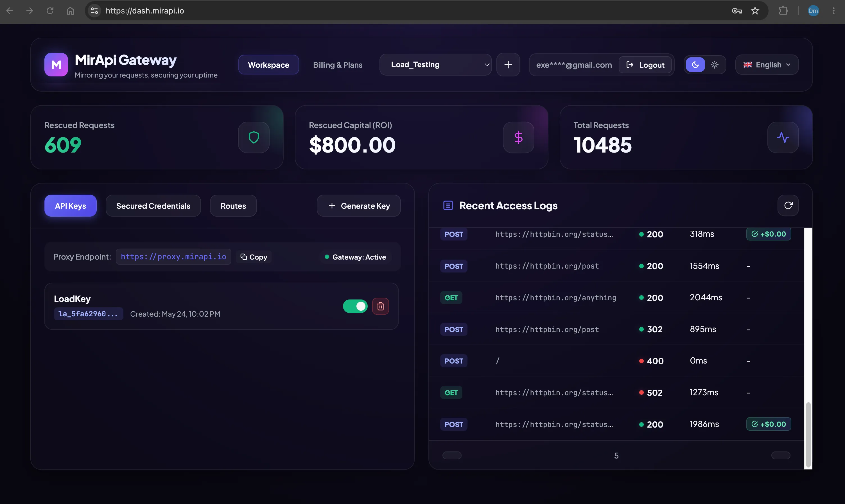Click the Gateway: Active status badge
The image size is (845, 504).
click(x=355, y=257)
